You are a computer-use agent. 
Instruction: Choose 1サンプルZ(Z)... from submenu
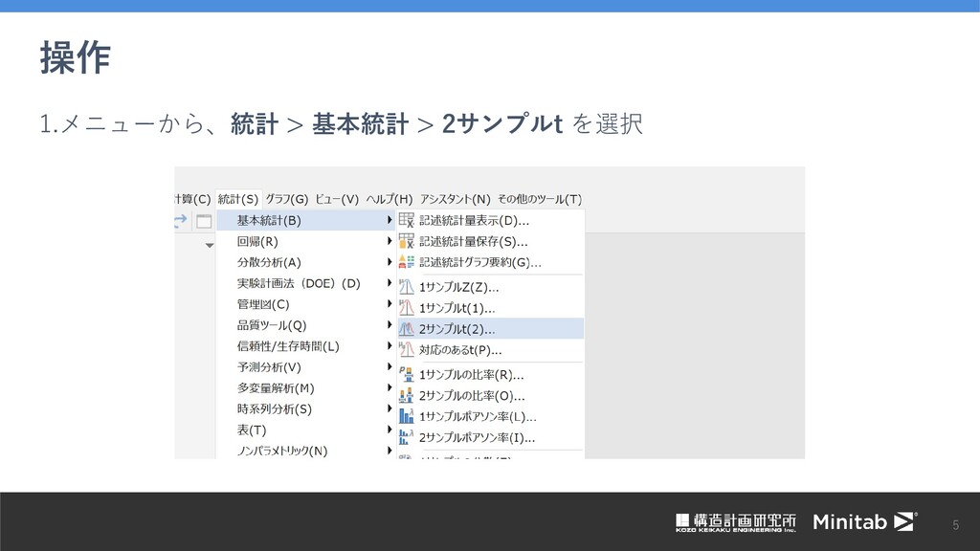tap(491, 287)
